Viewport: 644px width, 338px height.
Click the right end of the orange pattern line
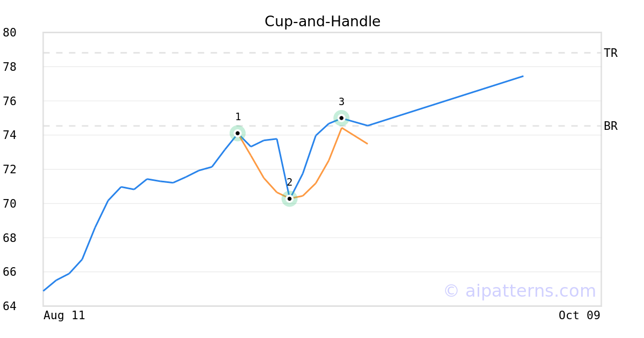tap(367, 144)
